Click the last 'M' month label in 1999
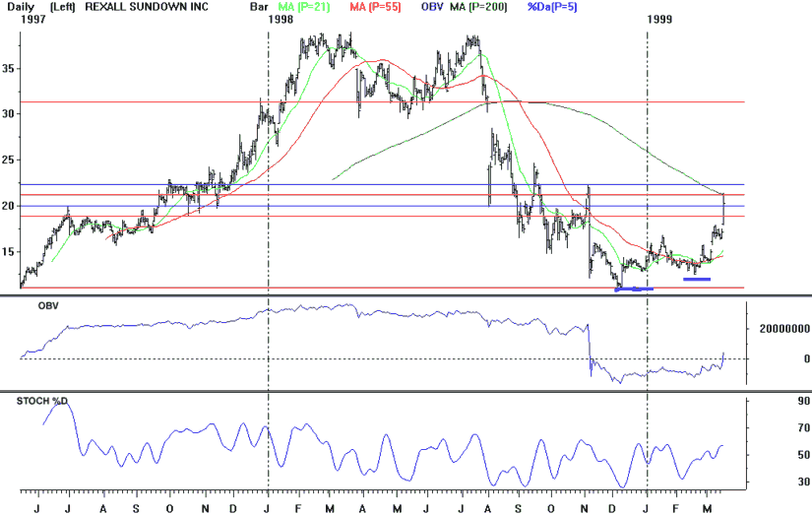The image size is (812, 515). coord(707,509)
